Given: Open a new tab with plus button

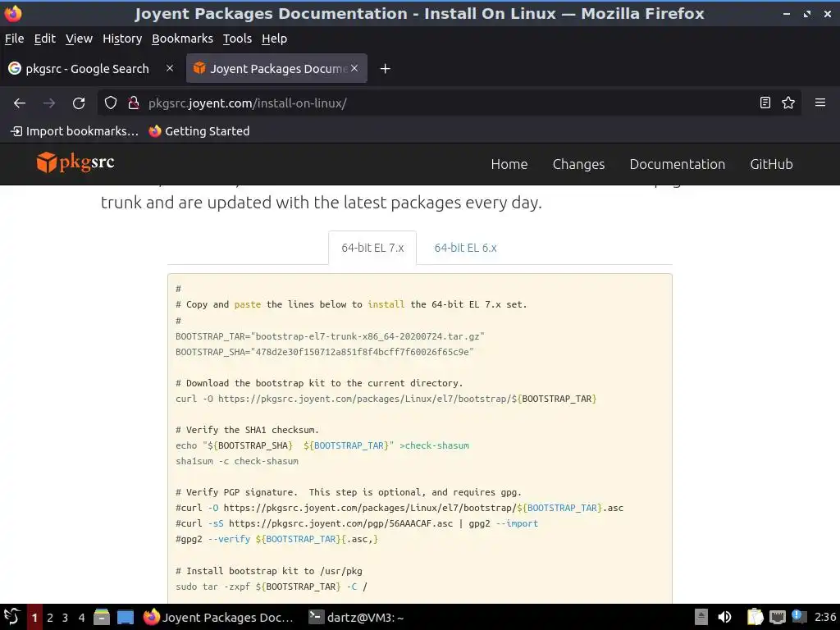Looking at the screenshot, I should pyautogui.click(x=386, y=69).
